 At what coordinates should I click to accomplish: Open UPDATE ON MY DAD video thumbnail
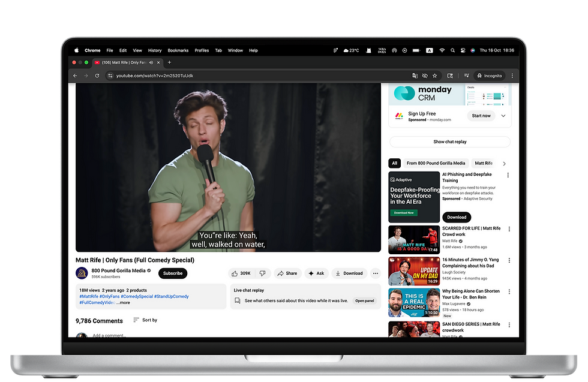(x=414, y=271)
